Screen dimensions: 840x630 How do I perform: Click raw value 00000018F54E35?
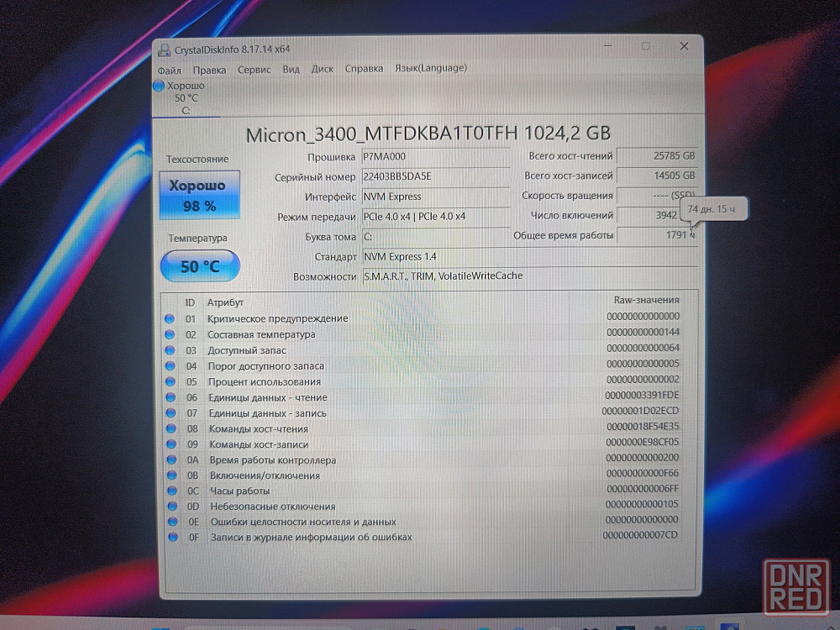[643, 427]
